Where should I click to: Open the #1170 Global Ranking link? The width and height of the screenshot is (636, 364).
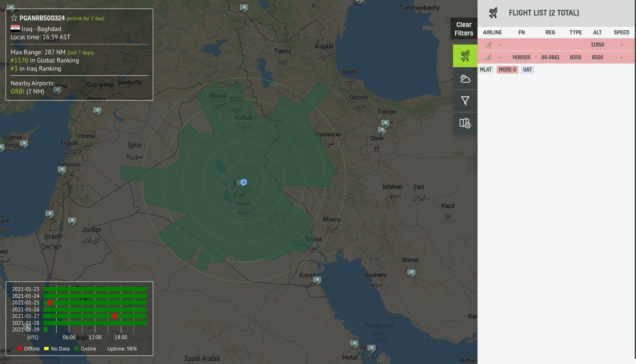19,60
